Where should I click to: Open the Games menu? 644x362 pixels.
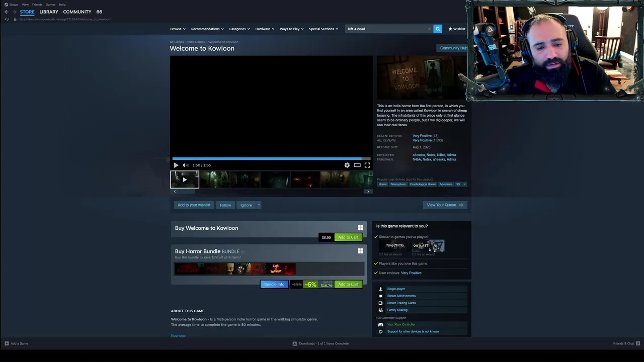[51, 5]
